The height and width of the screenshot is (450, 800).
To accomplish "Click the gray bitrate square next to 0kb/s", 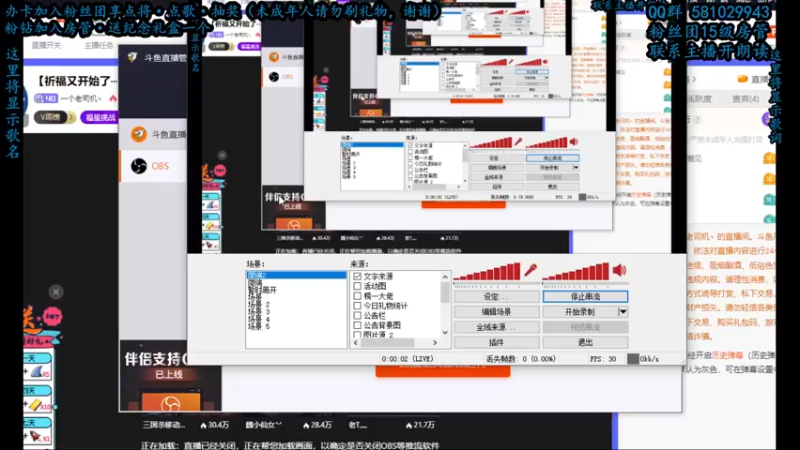I will coord(633,359).
